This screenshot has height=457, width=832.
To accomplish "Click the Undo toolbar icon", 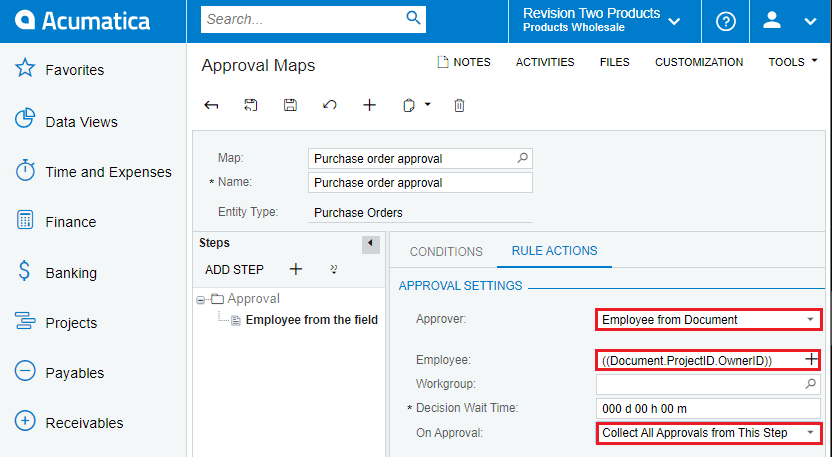I will [x=330, y=105].
